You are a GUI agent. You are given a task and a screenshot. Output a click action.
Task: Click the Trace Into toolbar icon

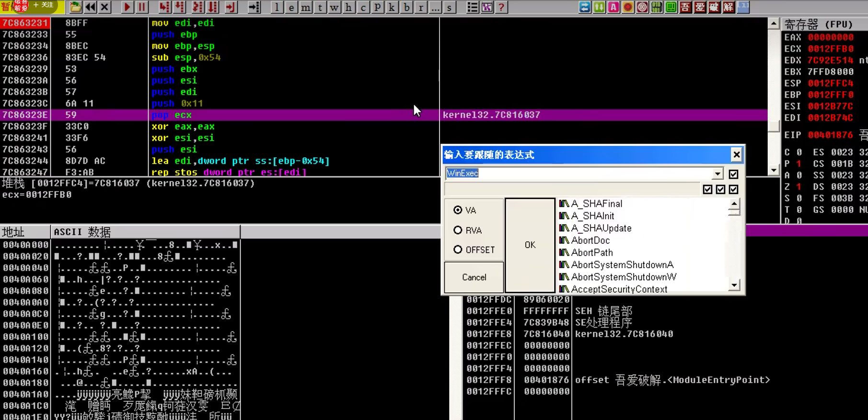[197, 7]
